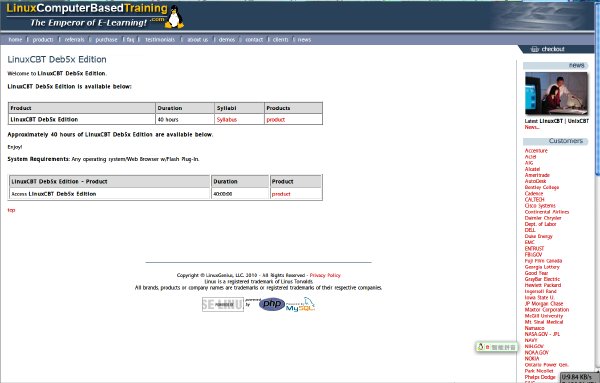Click the Dept. of Labor customer link
600x383 pixels.
point(540,224)
